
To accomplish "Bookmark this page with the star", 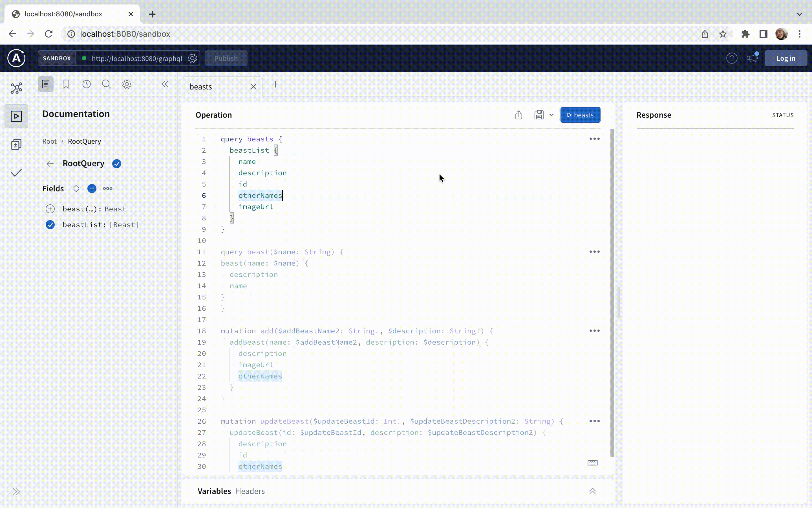I will [723, 34].
